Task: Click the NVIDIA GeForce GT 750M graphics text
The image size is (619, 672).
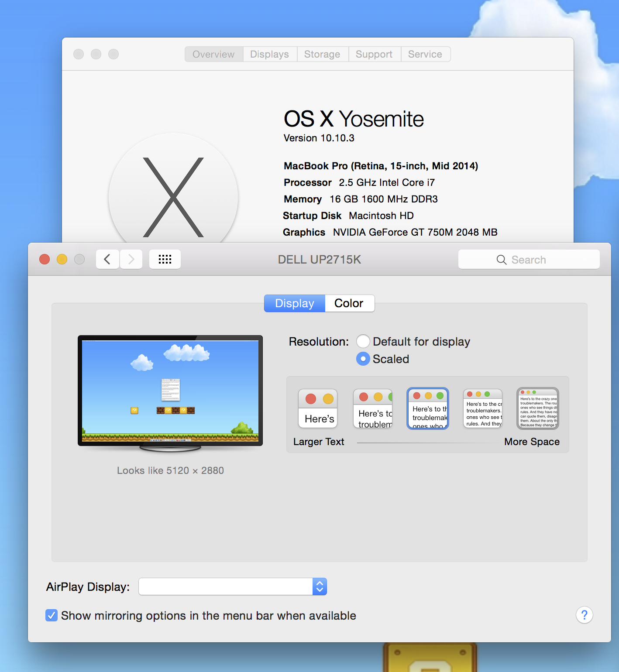Action: [x=415, y=232]
